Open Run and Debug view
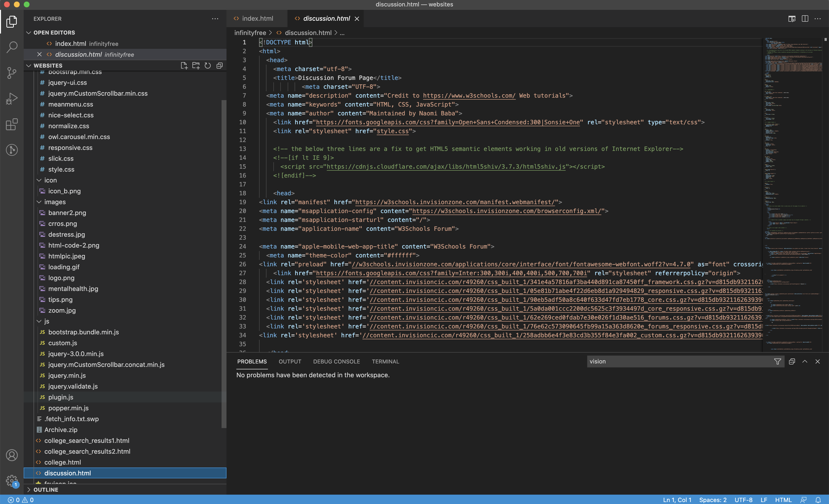Image resolution: width=829 pixels, height=504 pixels. coord(12,99)
